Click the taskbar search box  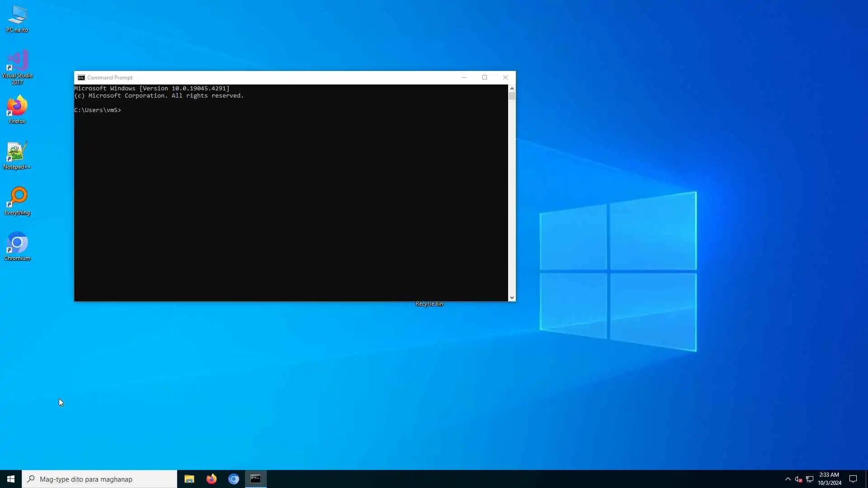click(x=99, y=479)
